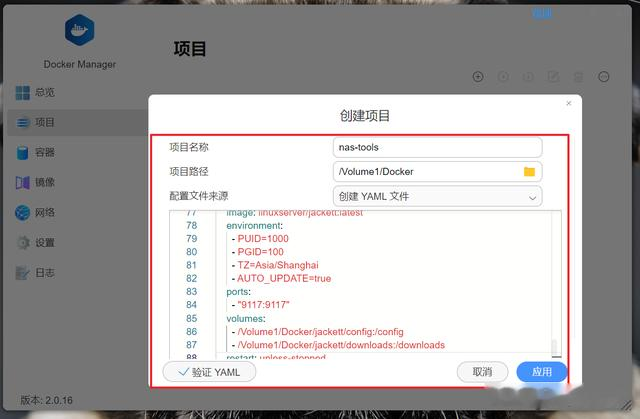Click the 项目 stack icon
Viewport: 640px width, 419px height.
click(22, 122)
